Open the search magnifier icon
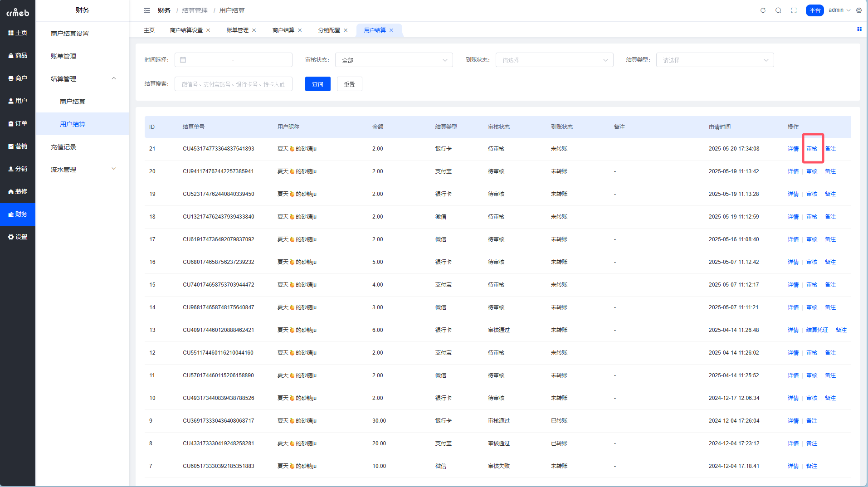The height and width of the screenshot is (487, 868). pos(778,10)
